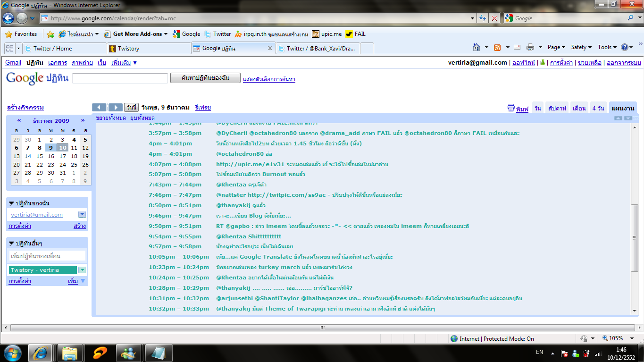This screenshot has height=362, width=644.
Task: Switch to the สัปดาห์ week view tab
Action: [x=557, y=108]
